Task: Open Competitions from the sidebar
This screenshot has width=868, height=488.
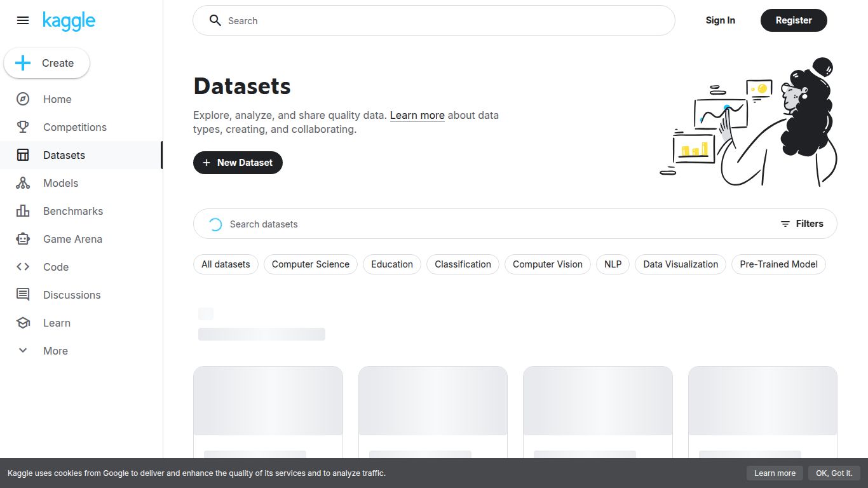Action: point(22,127)
